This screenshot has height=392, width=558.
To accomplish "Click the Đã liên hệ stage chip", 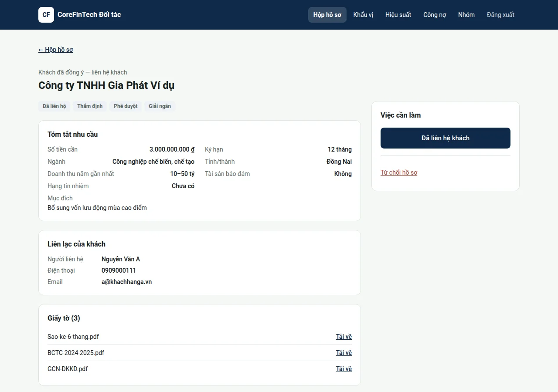I will coord(54,106).
